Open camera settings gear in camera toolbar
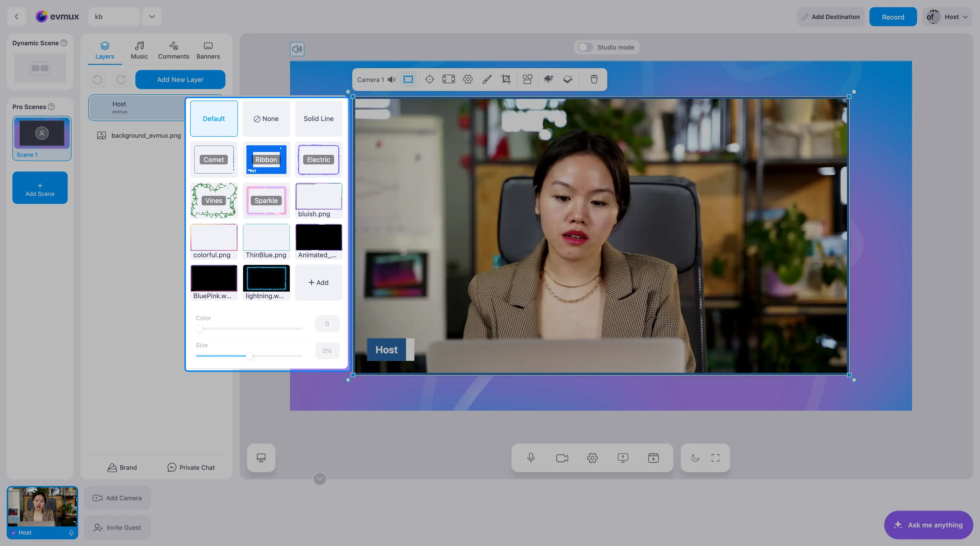This screenshot has height=546, width=980. [x=468, y=80]
